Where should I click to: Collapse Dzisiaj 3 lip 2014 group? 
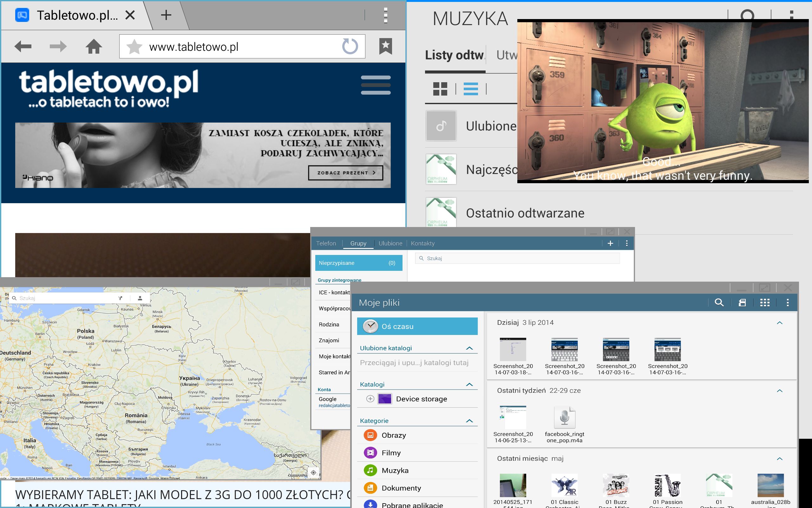(779, 323)
